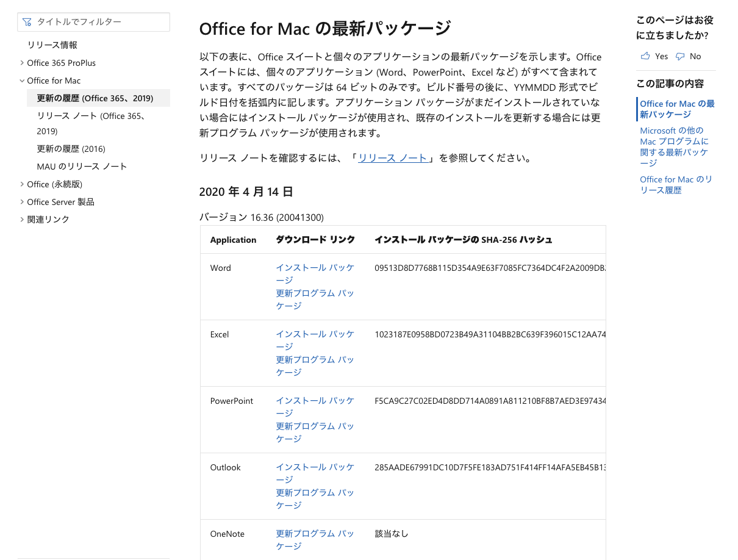Viewport: 738px width, 560px height.
Task: Click the PowerPoint application cell
Action: pos(232,401)
